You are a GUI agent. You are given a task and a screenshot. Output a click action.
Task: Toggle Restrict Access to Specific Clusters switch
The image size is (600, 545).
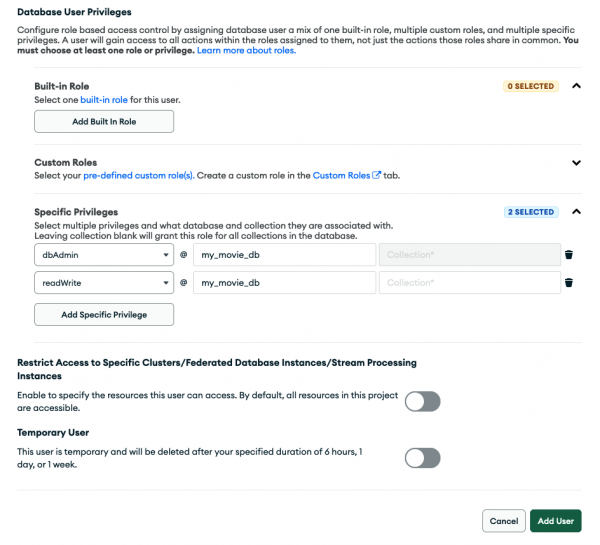pyautogui.click(x=422, y=401)
